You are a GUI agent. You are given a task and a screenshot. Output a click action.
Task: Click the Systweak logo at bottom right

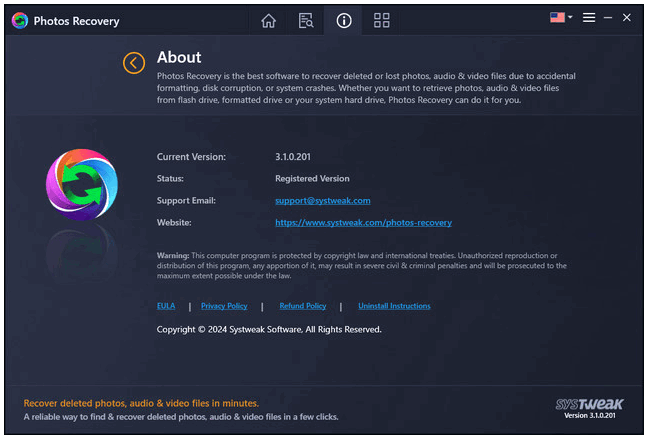pyautogui.click(x=589, y=404)
